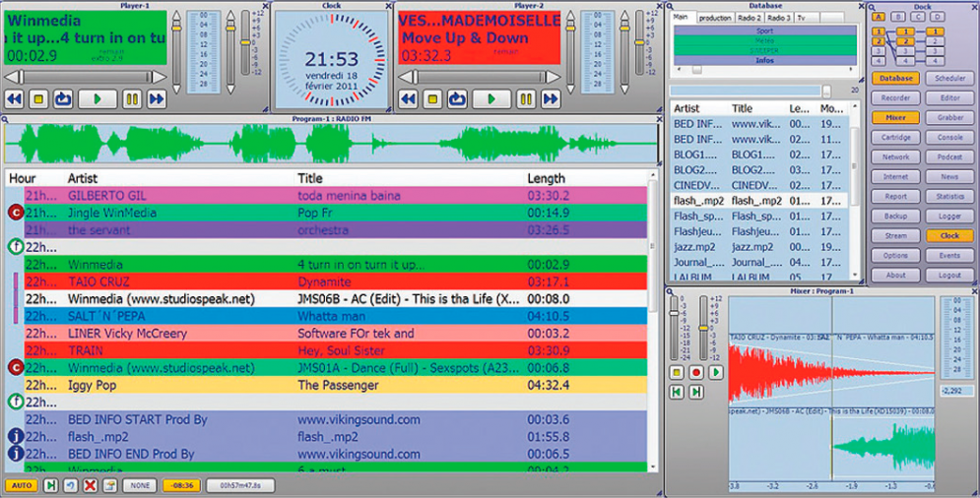Toggle the Database button in Dock

[895, 78]
